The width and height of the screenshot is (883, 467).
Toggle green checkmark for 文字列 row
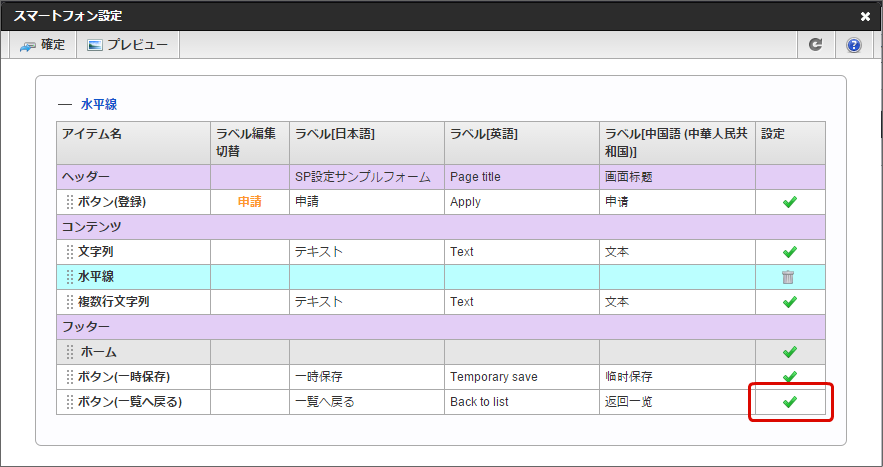(789, 252)
